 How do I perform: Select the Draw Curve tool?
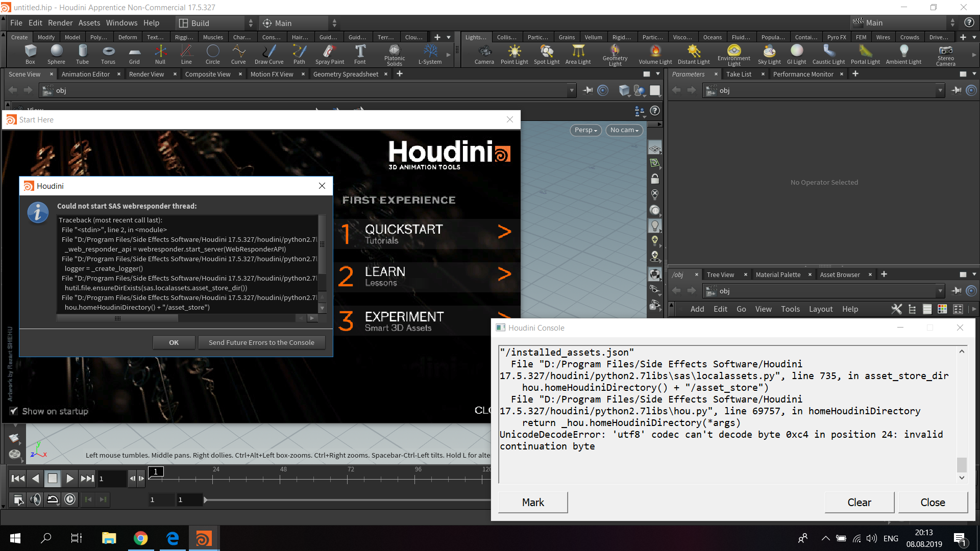pyautogui.click(x=269, y=54)
